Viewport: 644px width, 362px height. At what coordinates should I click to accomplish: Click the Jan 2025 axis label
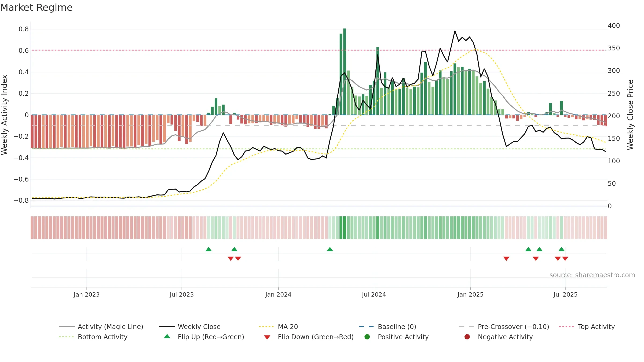[x=470, y=294]
